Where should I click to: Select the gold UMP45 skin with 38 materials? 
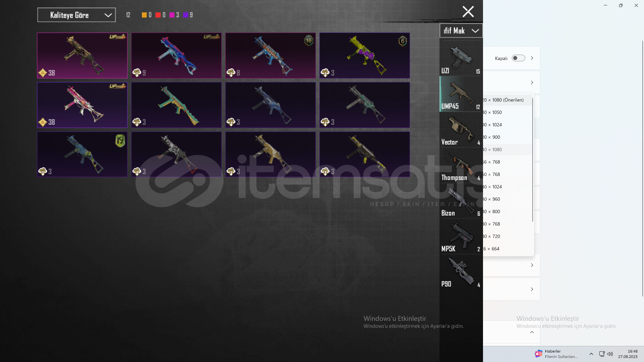click(82, 56)
